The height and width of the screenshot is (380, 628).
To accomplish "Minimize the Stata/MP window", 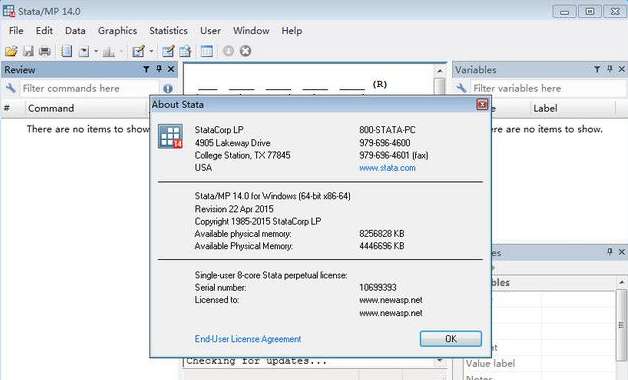I will pyautogui.click(x=565, y=11).
